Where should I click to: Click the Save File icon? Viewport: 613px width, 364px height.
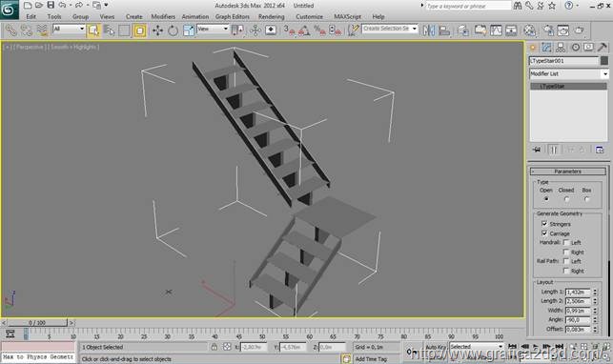pos(51,5)
